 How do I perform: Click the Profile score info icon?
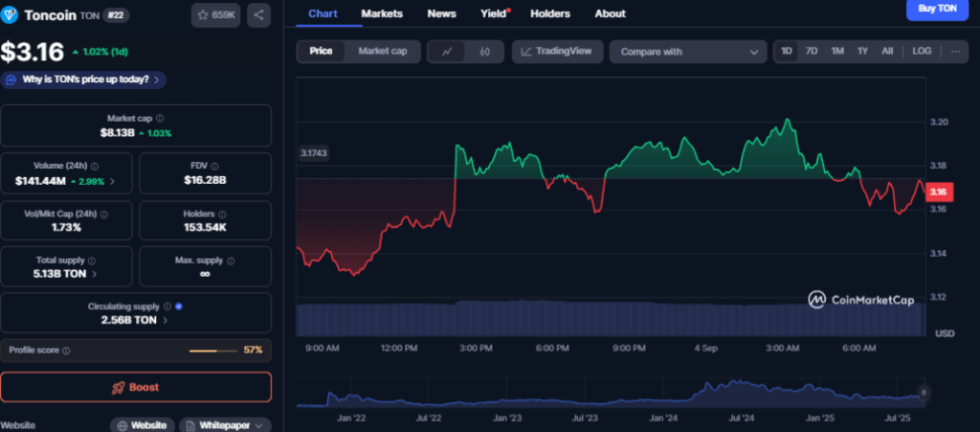[x=66, y=351]
